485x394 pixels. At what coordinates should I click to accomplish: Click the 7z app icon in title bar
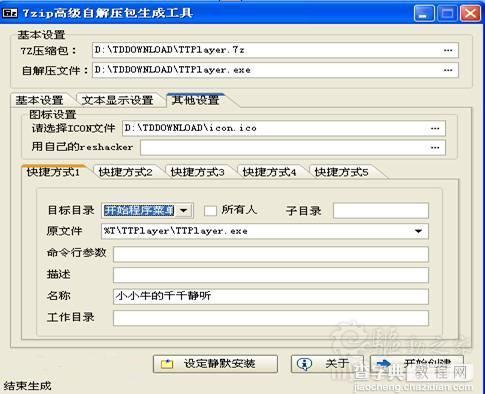(x=10, y=13)
